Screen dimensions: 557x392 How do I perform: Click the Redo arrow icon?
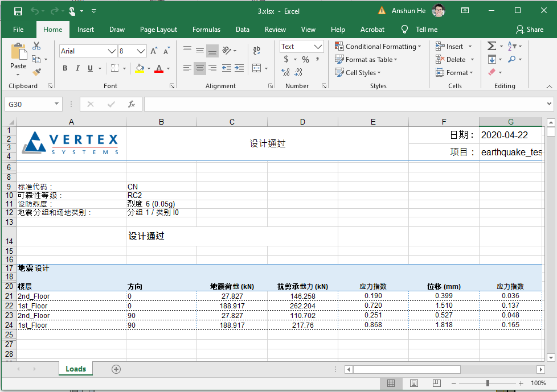tap(54, 11)
